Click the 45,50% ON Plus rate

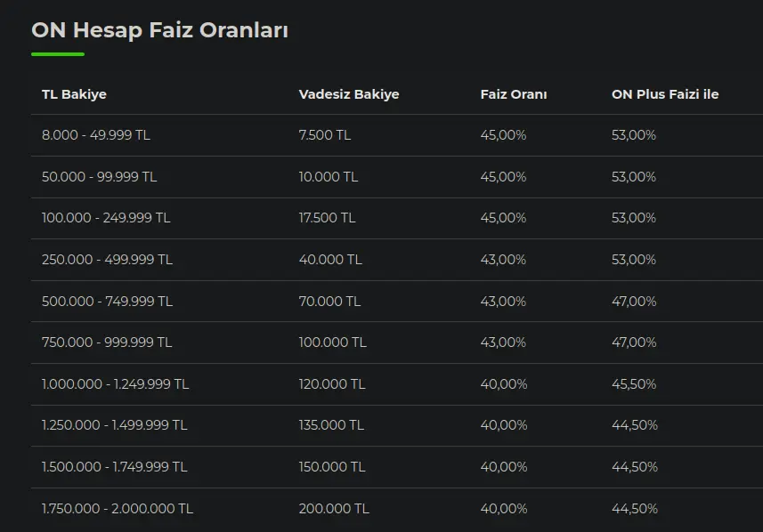point(634,384)
